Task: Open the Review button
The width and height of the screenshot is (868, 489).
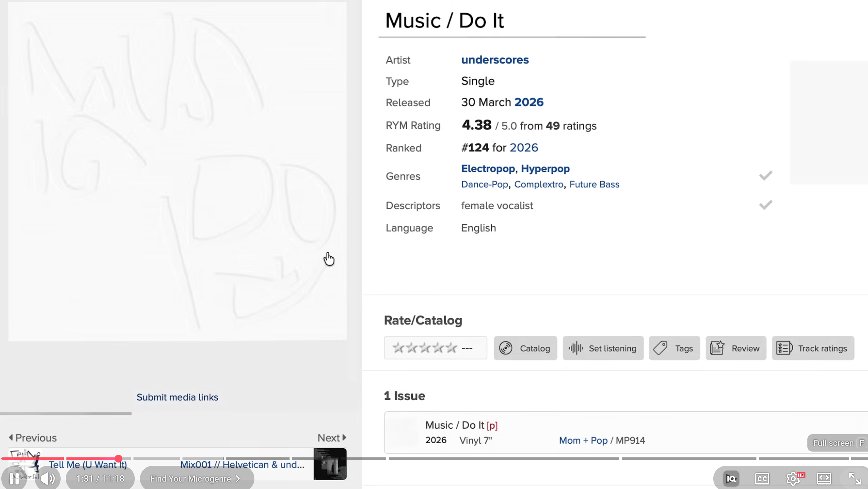Action: coord(735,348)
